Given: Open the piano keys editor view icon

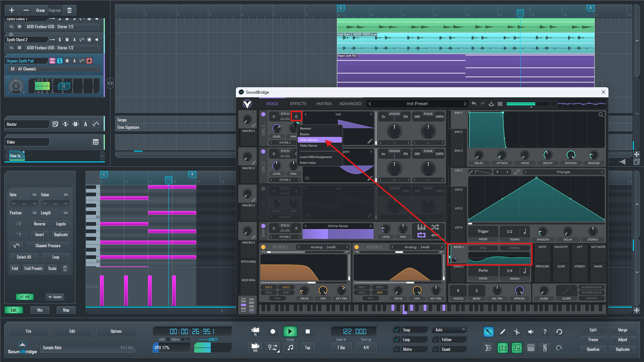Looking at the screenshot, I should pyautogui.click(x=531, y=348).
